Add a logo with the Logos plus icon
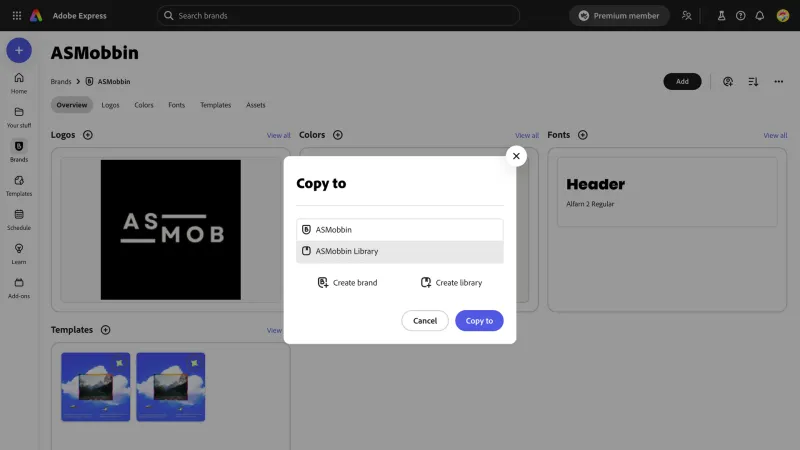This screenshot has width=800, height=450. tap(88, 135)
